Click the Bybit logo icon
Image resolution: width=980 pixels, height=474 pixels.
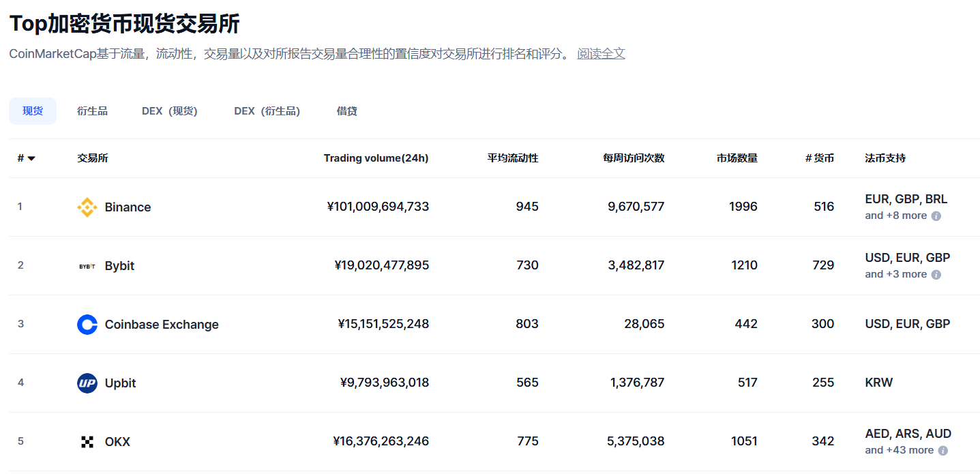(x=87, y=266)
